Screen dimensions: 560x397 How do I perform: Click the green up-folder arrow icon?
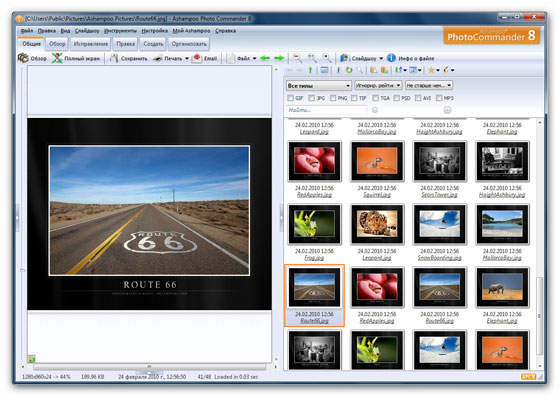[x=310, y=70]
